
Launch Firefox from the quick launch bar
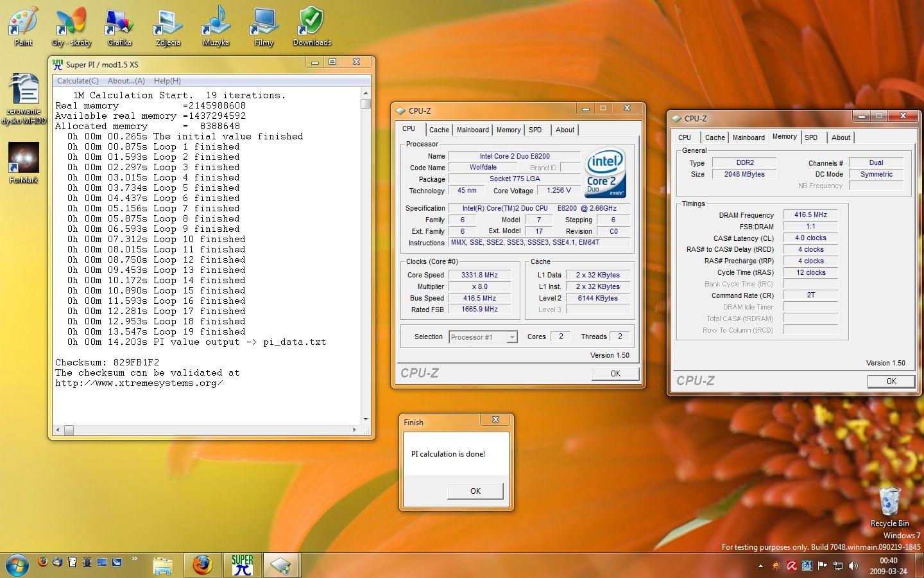click(x=43, y=562)
